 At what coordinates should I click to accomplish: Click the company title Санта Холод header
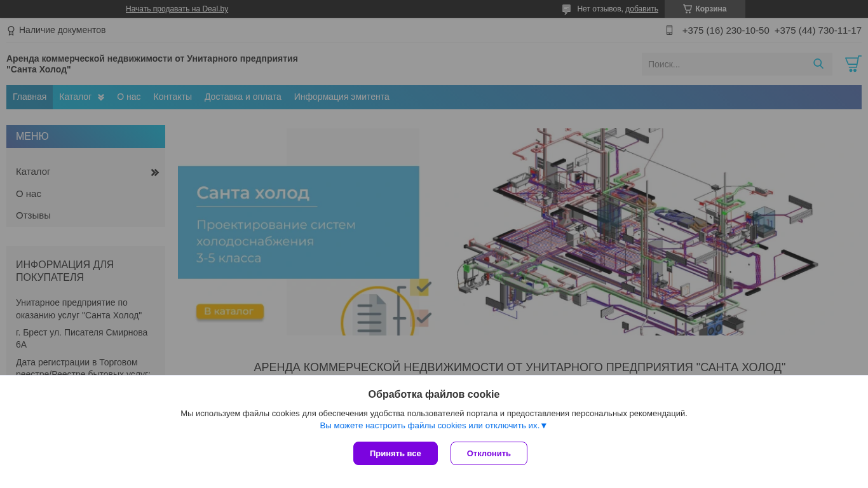[152, 64]
